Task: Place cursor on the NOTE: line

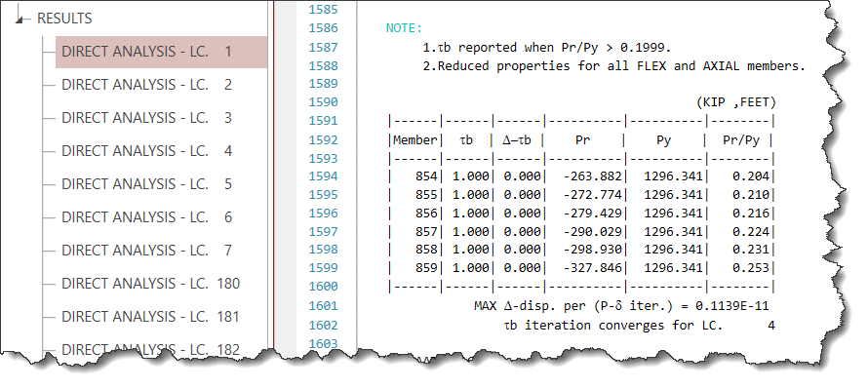Action: coord(404,28)
